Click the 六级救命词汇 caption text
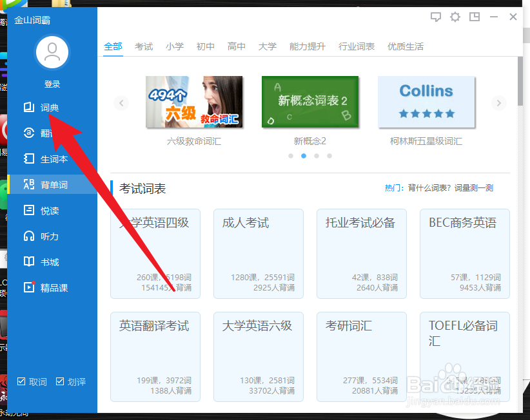The width and height of the screenshot is (530, 420). coord(194,141)
